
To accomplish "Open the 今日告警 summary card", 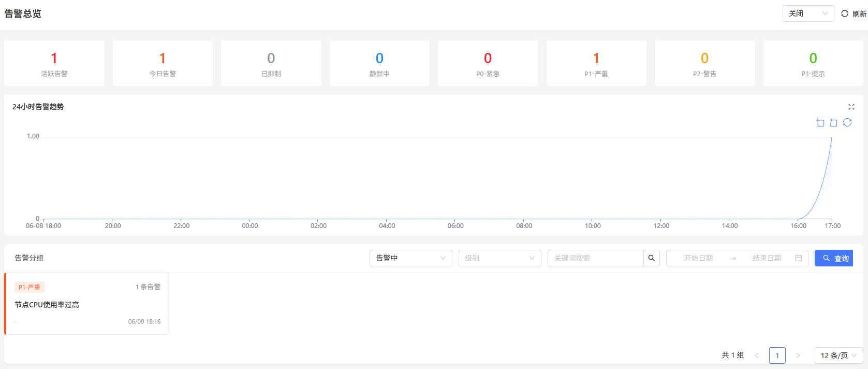I will 163,63.
